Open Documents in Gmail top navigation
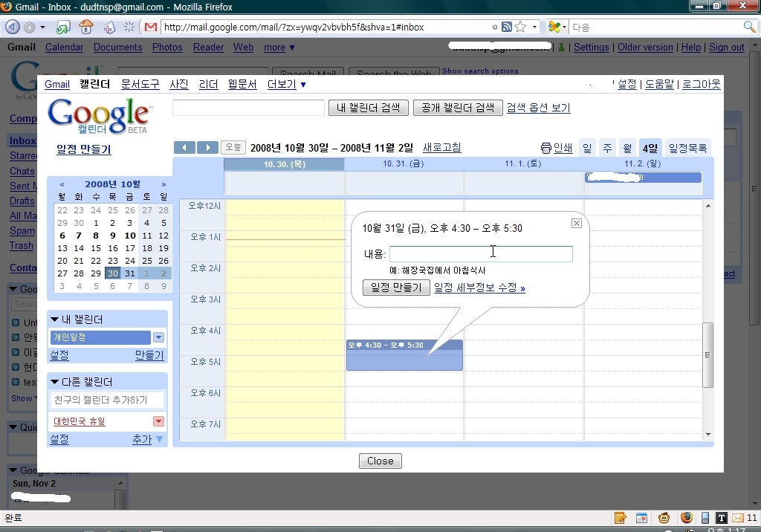Viewport: 761px width, 532px height. point(118,48)
